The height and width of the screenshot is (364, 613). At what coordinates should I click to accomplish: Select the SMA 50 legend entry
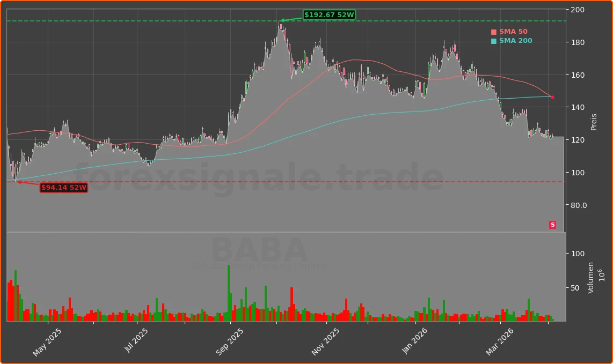pyautogui.click(x=509, y=32)
